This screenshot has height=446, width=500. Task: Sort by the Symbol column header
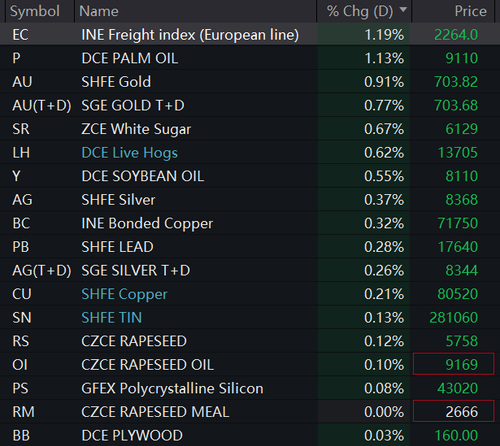pyautogui.click(x=35, y=11)
